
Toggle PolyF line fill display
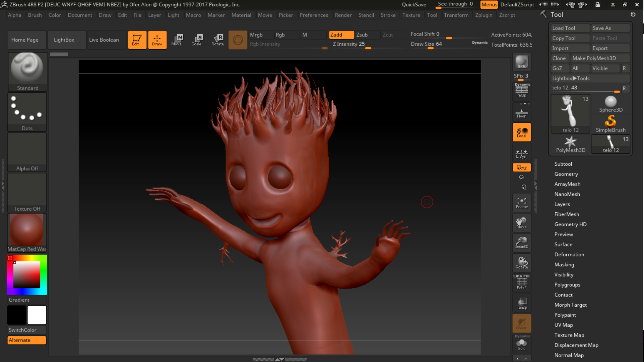(x=521, y=282)
